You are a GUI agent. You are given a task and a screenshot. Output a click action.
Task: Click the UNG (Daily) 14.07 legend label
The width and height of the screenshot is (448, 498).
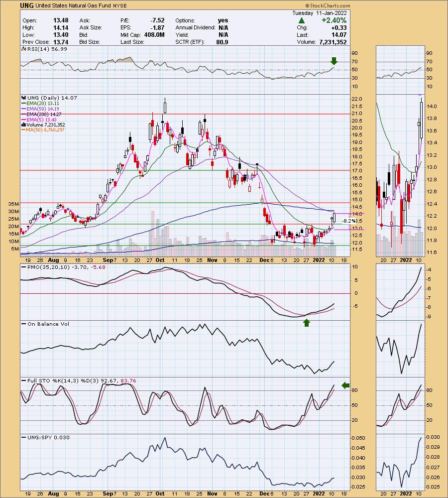click(x=52, y=98)
